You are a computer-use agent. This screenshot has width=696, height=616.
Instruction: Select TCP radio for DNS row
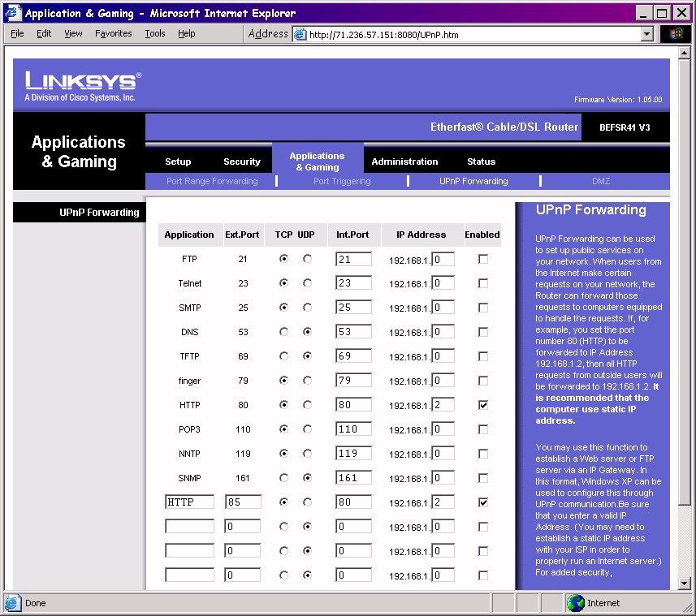(x=283, y=332)
